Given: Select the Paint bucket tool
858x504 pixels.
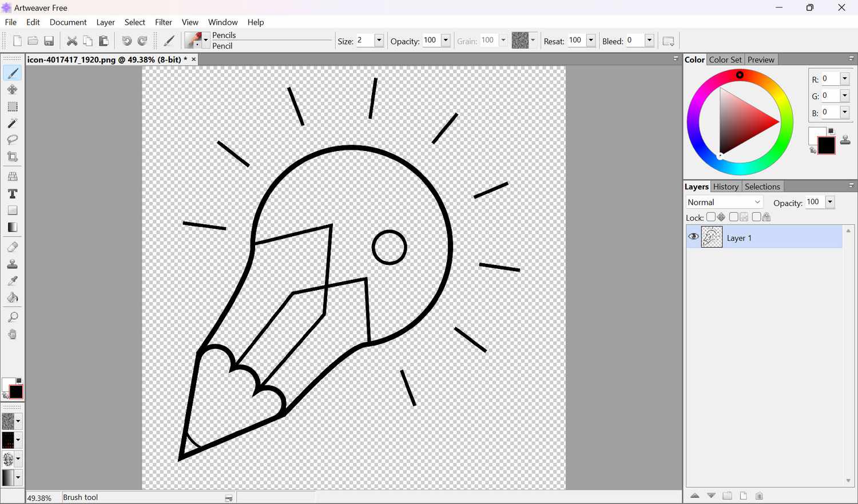Looking at the screenshot, I should pos(13,297).
